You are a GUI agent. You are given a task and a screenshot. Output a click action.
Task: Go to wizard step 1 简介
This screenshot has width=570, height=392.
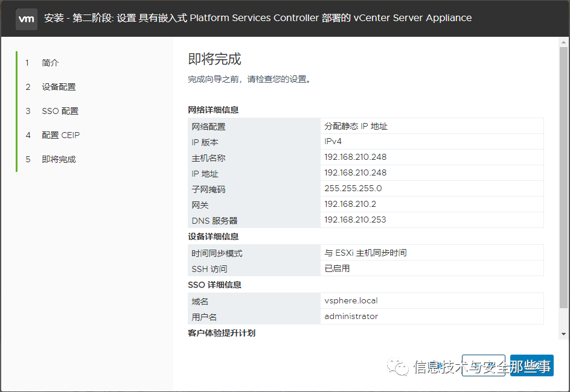tap(50, 63)
